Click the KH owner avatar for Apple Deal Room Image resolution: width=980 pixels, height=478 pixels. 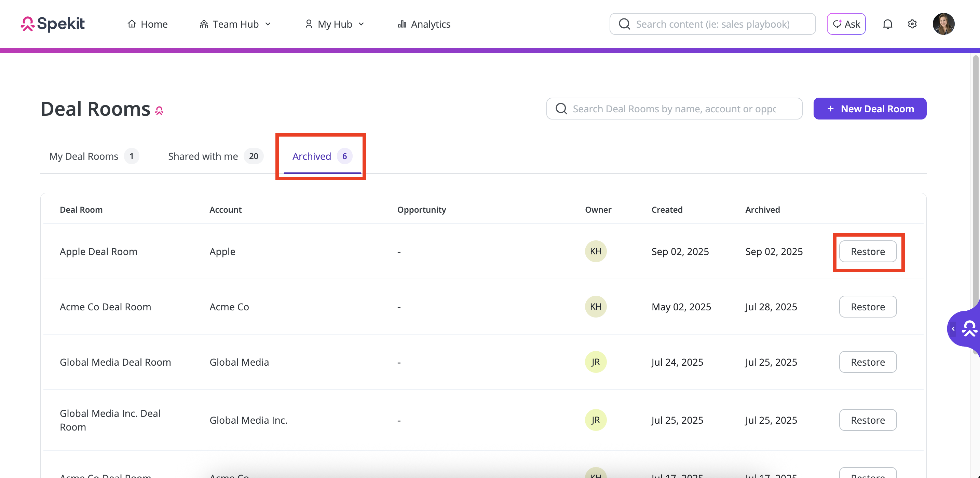[x=595, y=251]
